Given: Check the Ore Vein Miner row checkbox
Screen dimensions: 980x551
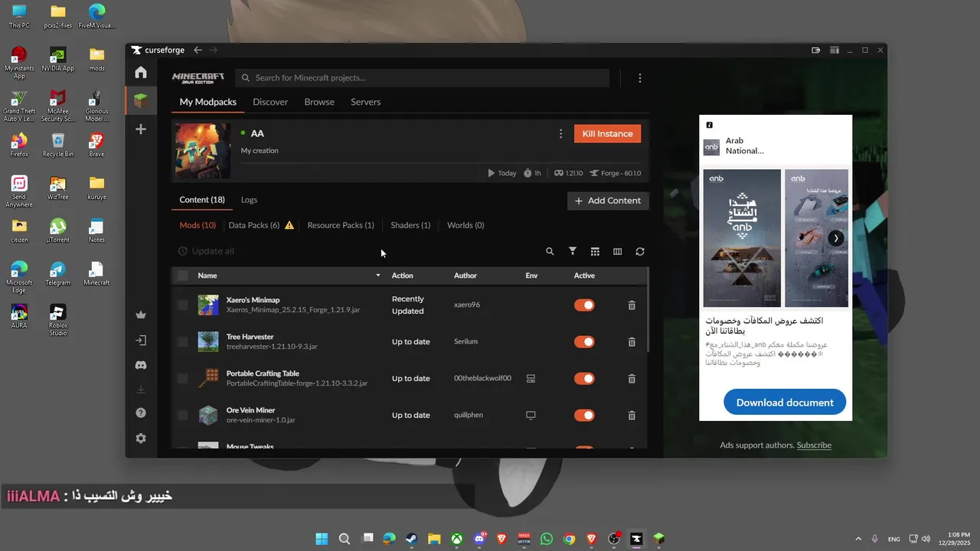Looking at the screenshot, I should pyautogui.click(x=182, y=415).
